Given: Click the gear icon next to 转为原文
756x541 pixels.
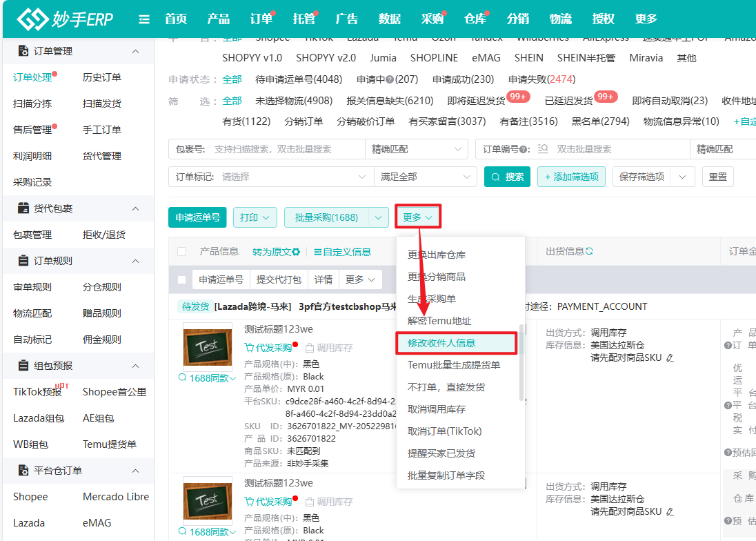Looking at the screenshot, I should tap(296, 252).
